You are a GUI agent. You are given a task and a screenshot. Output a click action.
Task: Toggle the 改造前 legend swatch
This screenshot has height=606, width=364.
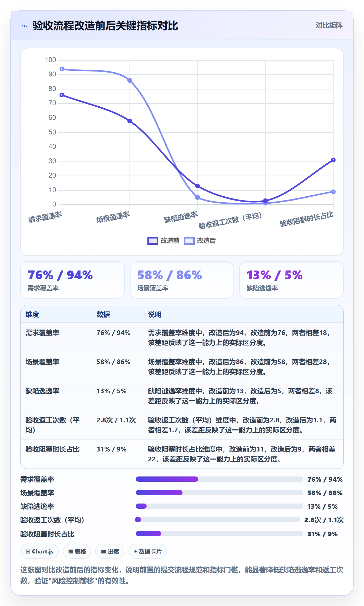(x=153, y=241)
